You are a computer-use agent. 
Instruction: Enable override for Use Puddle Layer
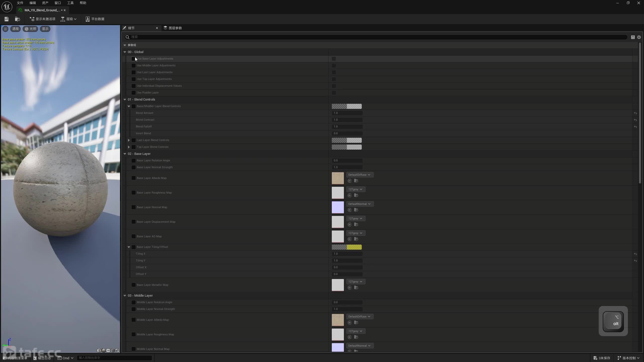(134, 93)
